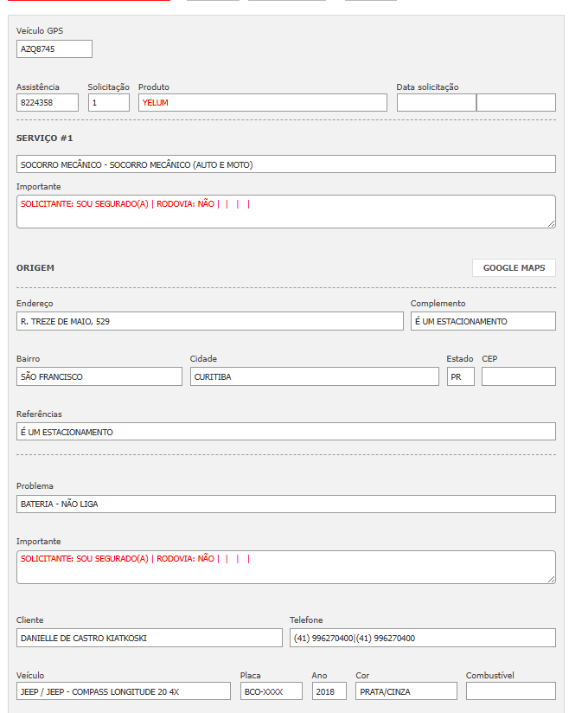Click the socorro mecânico service description field

click(285, 164)
